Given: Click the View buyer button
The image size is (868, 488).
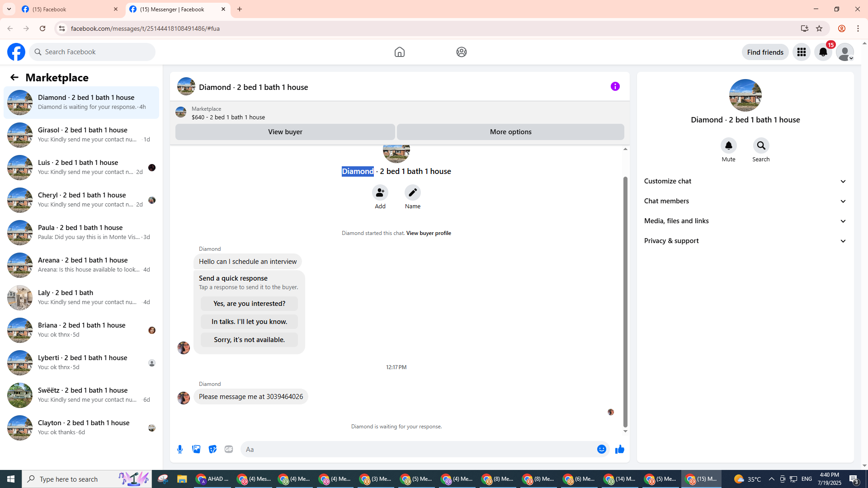Looking at the screenshot, I should [x=285, y=132].
